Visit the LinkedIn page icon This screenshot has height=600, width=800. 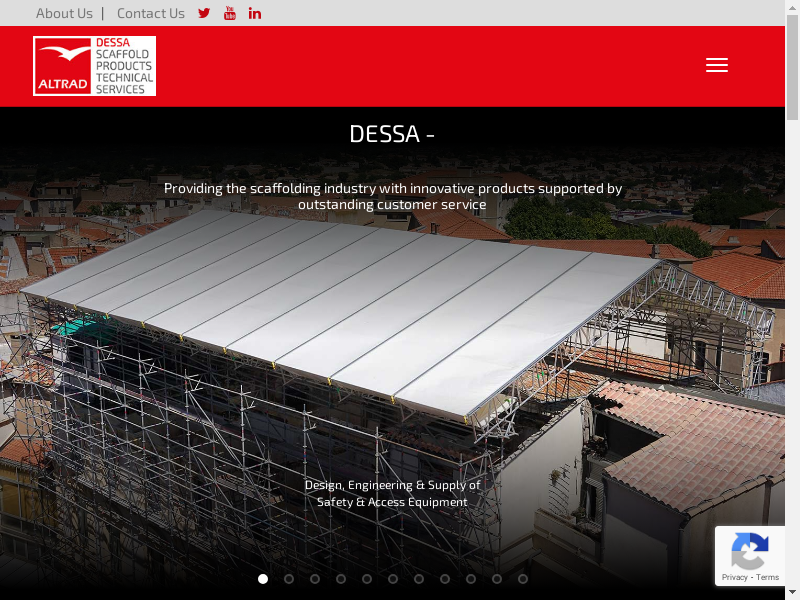point(255,13)
